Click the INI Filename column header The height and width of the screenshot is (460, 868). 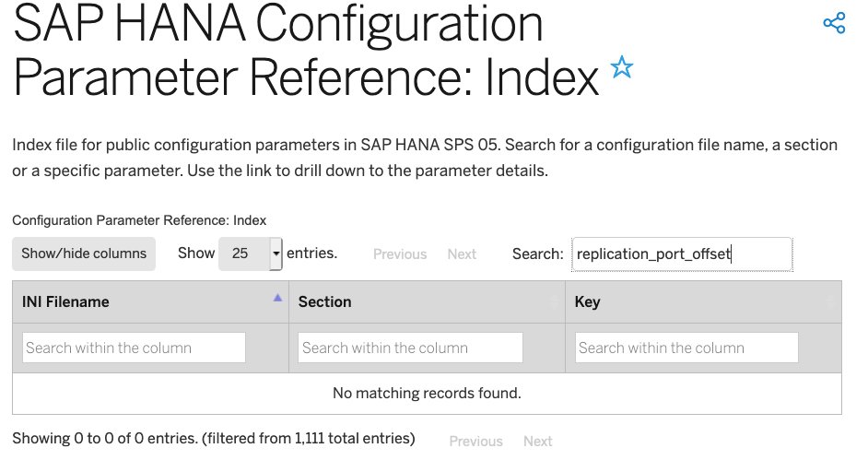[150, 301]
